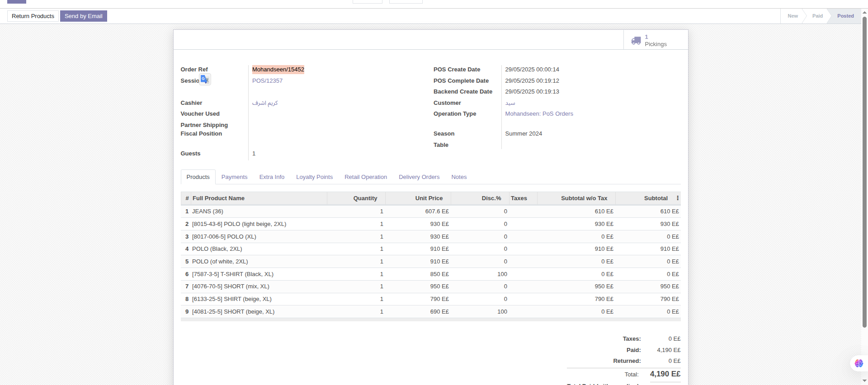The width and height of the screenshot is (868, 385).
Task: Click the Google Translate extension icon
Action: (205, 80)
